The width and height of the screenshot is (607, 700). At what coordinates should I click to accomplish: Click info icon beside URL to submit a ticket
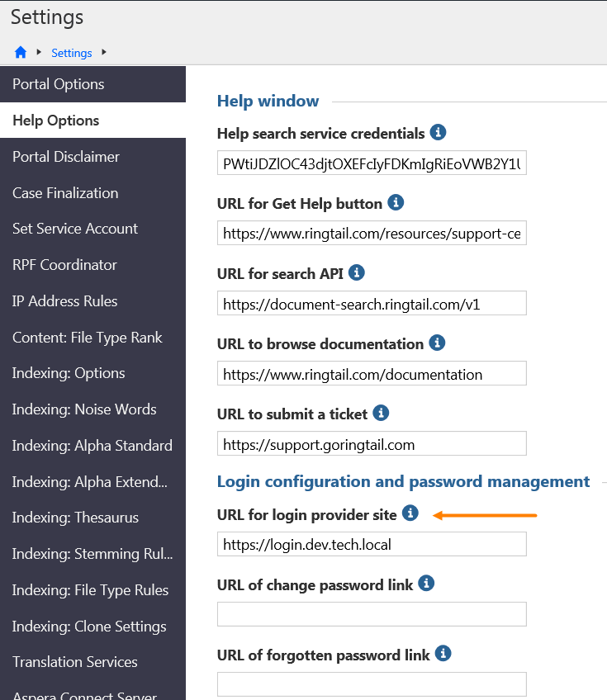click(381, 413)
